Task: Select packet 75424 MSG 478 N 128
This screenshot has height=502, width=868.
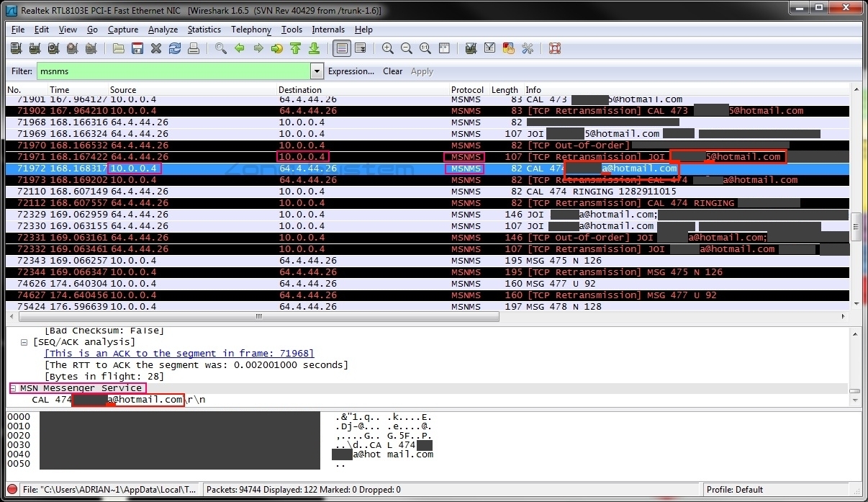Action: [x=428, y=306]
